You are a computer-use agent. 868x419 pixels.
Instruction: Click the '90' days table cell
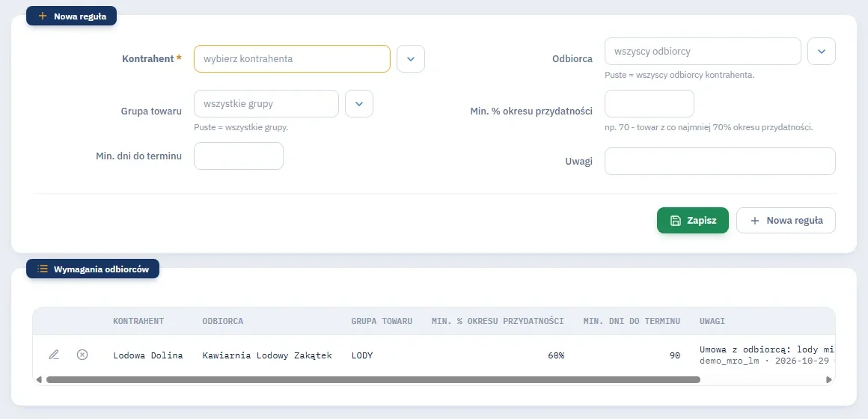pyautogui.click(x=675, y=355)
